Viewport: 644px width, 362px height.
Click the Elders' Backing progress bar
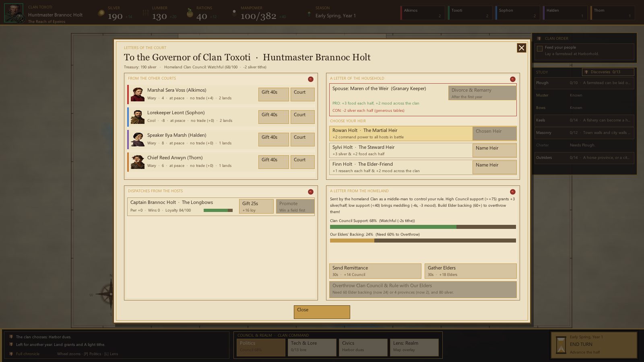[x=423, y=241]
